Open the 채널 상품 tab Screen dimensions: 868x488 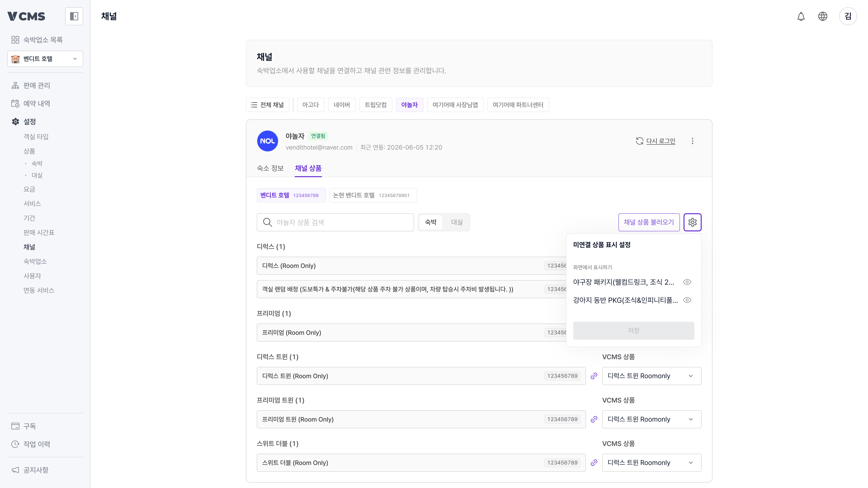pyautogui.click(x=308, y=168)
